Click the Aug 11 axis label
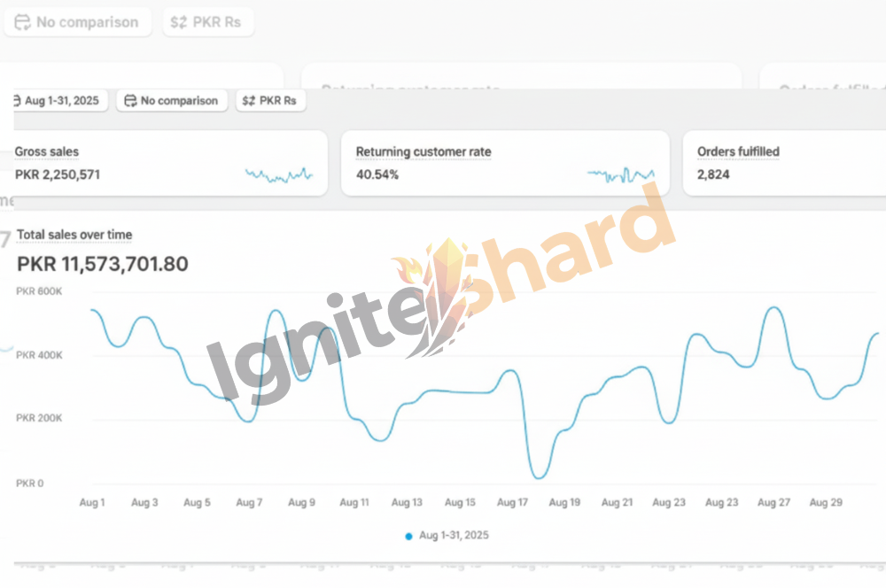This screenshot has width=886, height=588. (x=354, y=502)
